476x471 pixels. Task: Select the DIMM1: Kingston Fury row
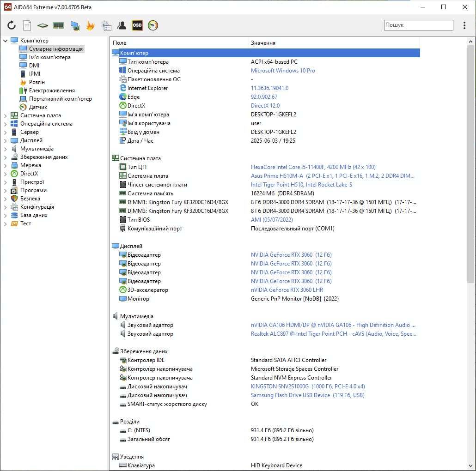click(x=266, y=202)
